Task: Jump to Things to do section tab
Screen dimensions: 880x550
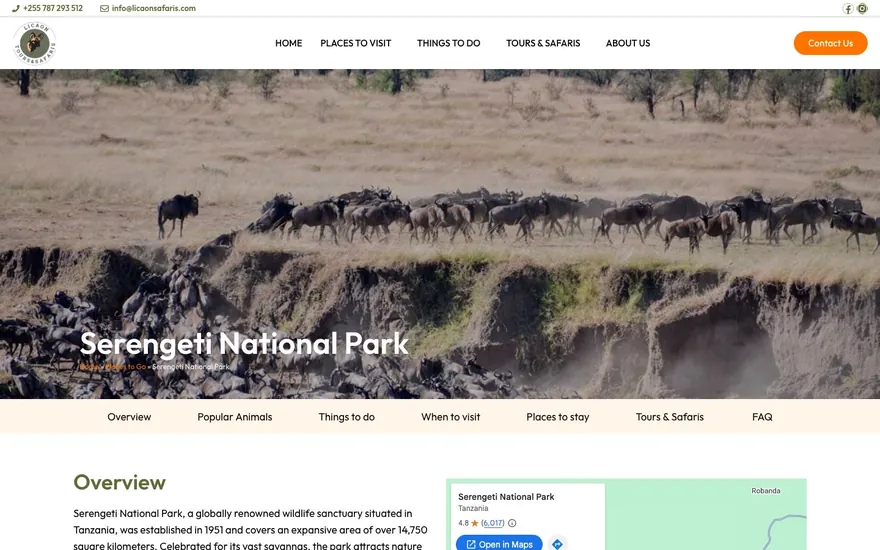Action: 347,417
